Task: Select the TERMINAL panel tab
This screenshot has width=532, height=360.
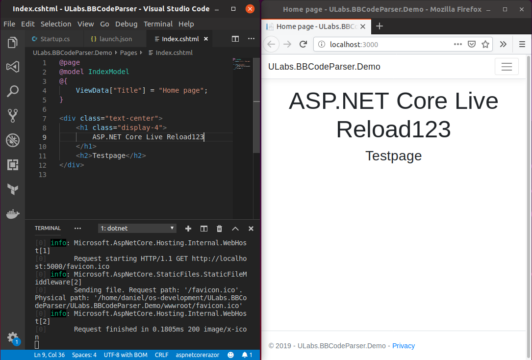Action: [48, 228]
